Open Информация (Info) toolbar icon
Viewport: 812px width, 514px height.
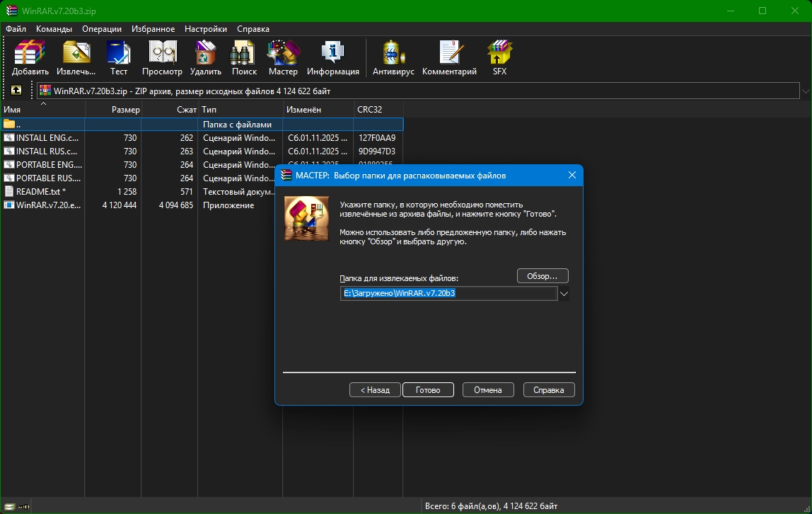coord(332,57)
